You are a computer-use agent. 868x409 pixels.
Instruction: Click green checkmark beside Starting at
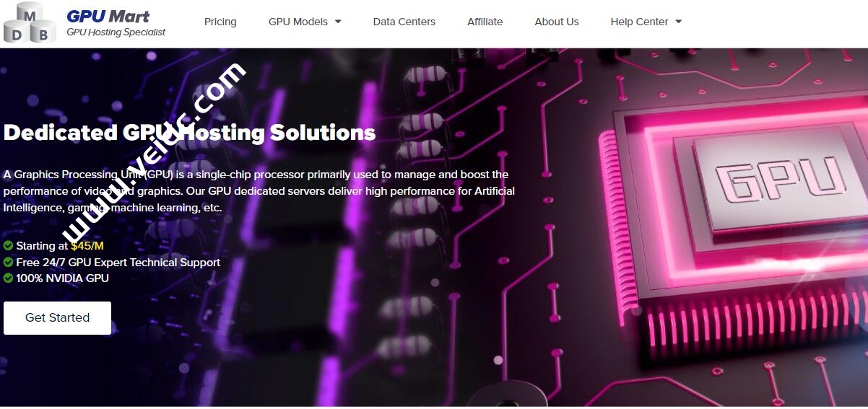8,246
